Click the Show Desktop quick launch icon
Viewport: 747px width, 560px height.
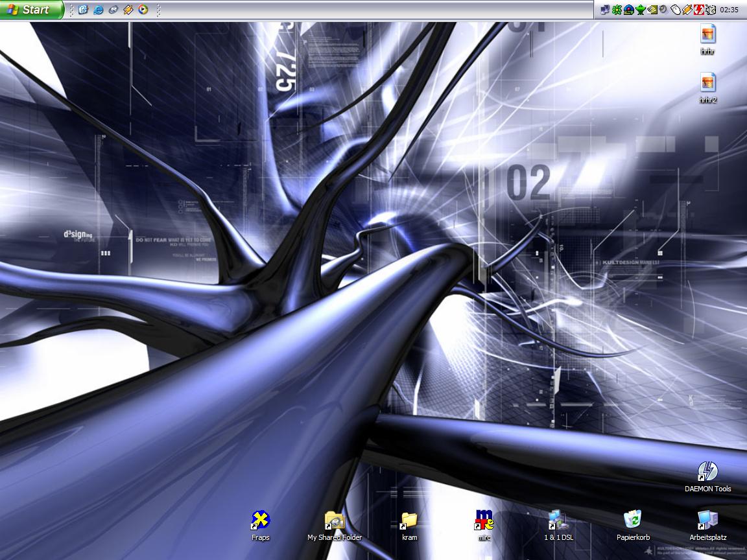tap(83, 10)
